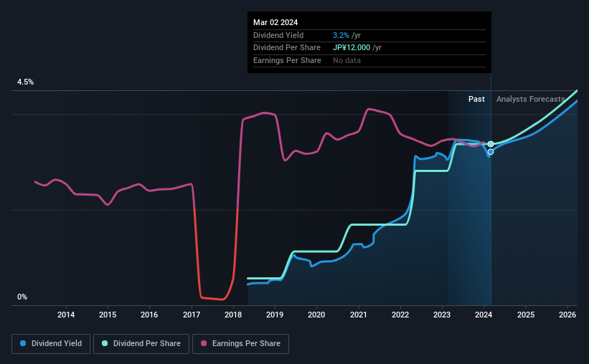
Task: Toggle the Earnings Per Share legend button
Action: pos(240,344)
